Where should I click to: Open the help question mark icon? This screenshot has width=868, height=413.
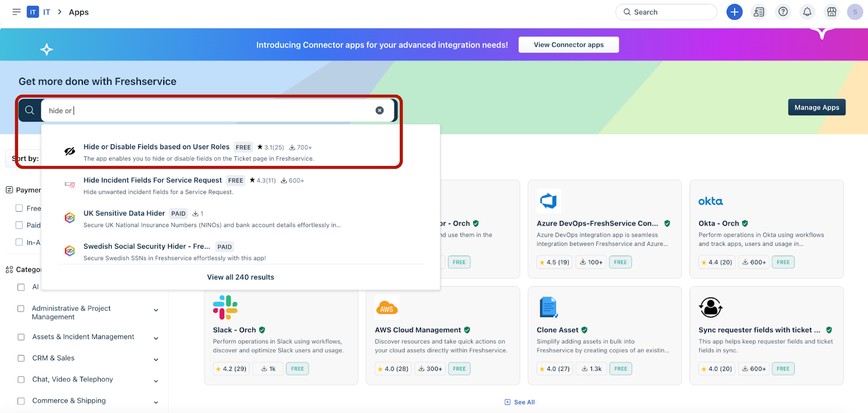coord(783,12)
